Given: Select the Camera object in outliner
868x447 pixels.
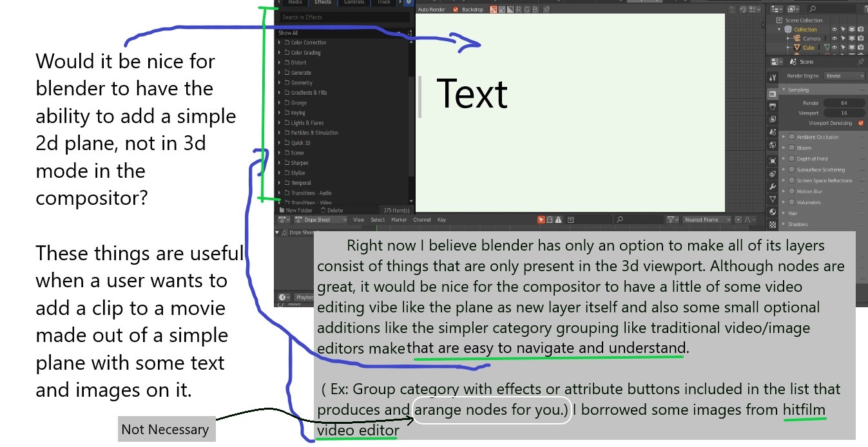Looking at the screenshot, I should click(811, 39).
